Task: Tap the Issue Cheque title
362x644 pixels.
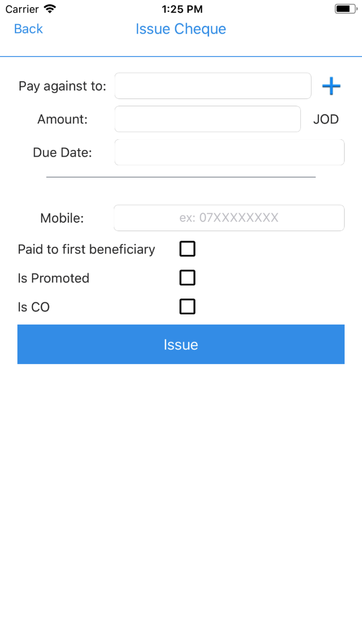Action: click(x=181, y=29)
